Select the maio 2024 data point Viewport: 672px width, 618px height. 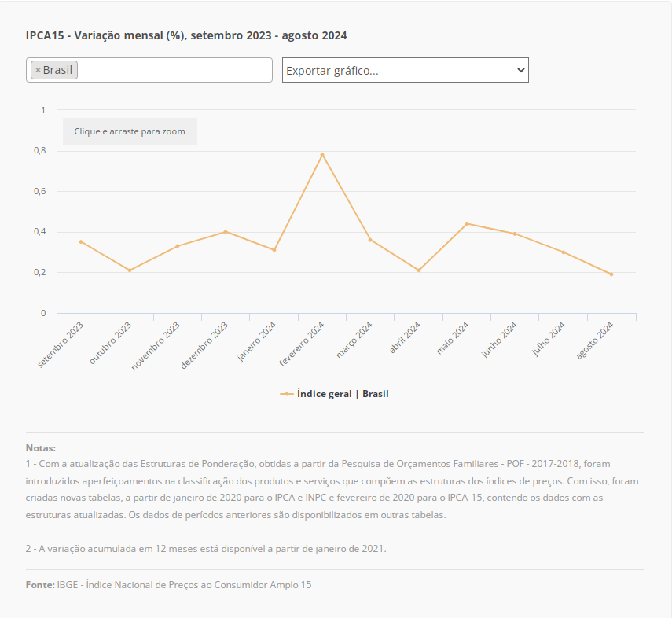coord(467,223)
